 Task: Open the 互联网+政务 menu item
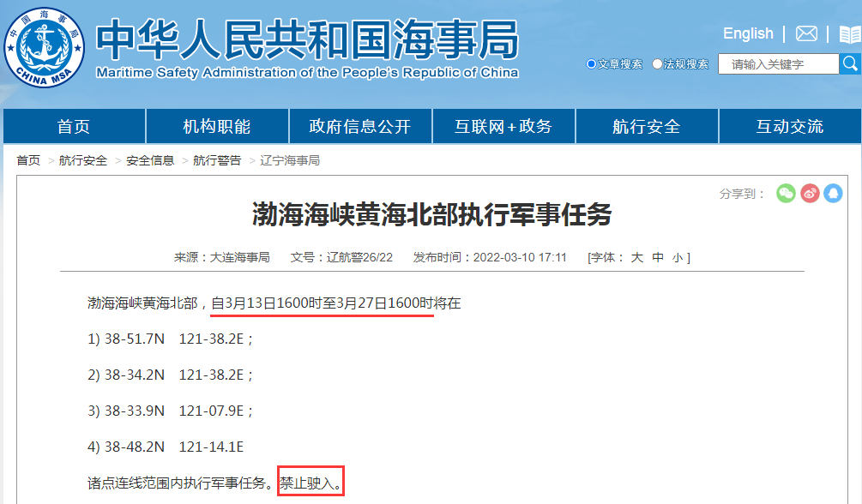tap(503, 126)
